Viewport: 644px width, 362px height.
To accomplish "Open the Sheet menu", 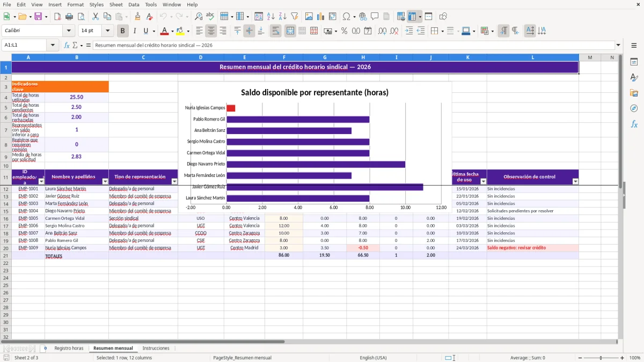I will pos(116,4).
